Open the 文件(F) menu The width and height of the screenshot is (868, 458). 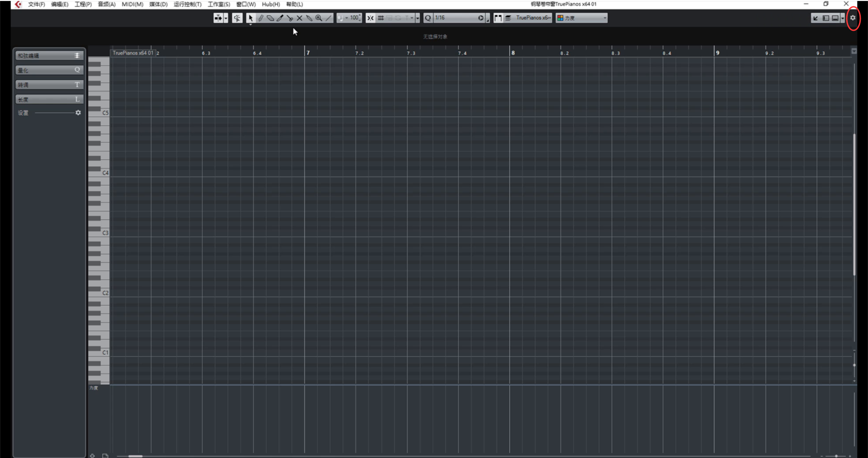36,4
